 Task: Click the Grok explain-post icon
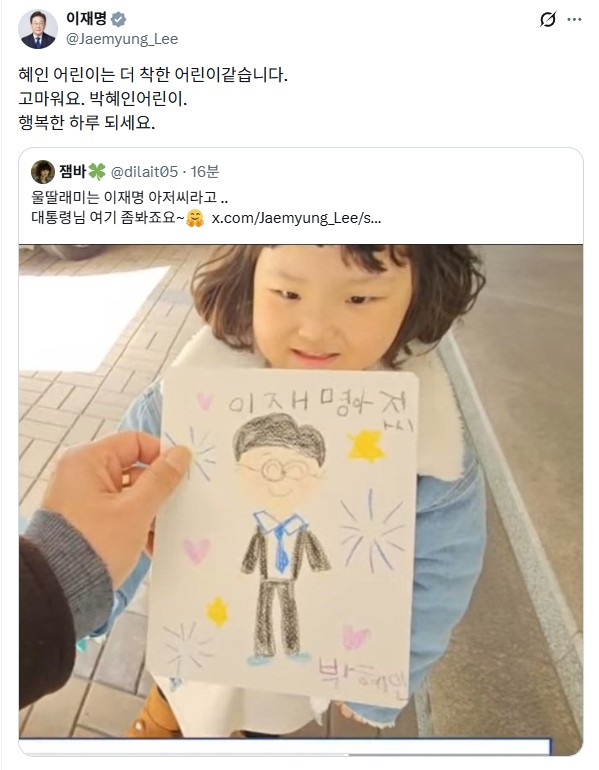pos(547,20)
